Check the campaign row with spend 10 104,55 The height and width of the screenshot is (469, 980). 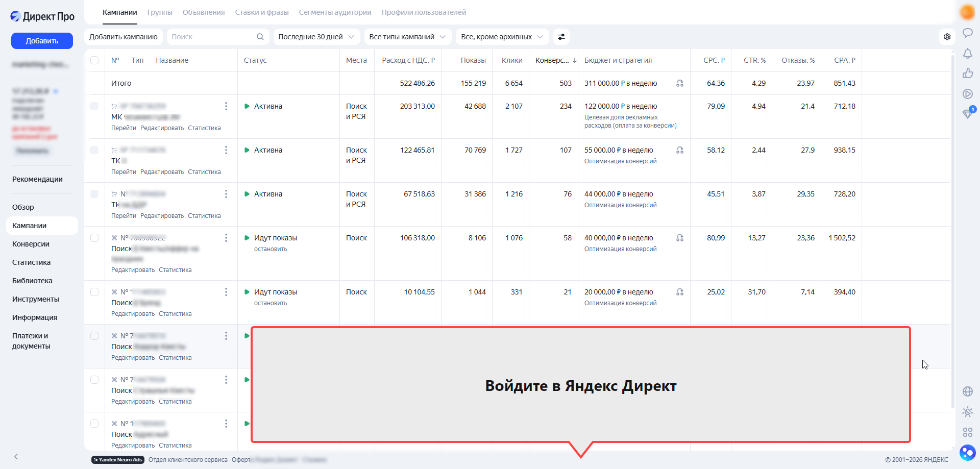point(94,292)
